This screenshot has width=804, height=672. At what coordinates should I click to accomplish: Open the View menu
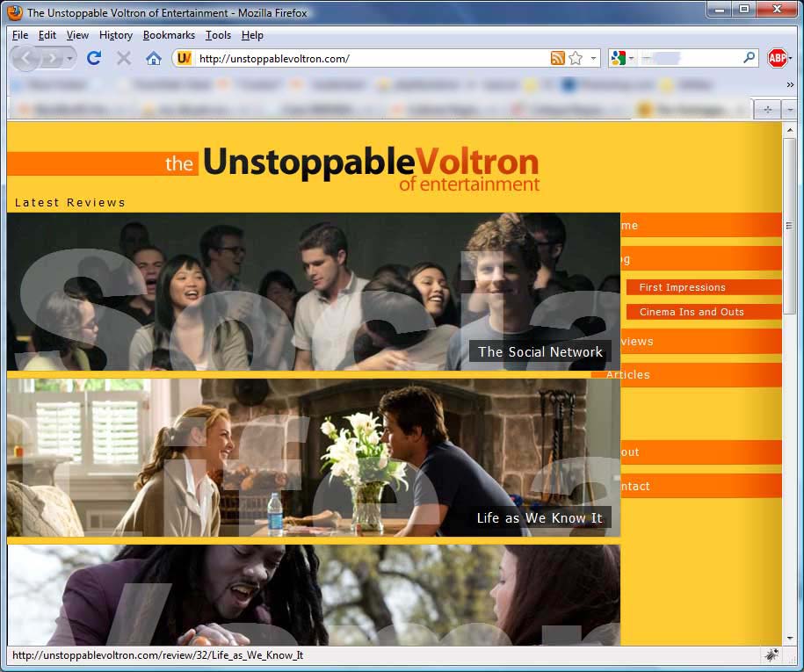click(77, 35)
